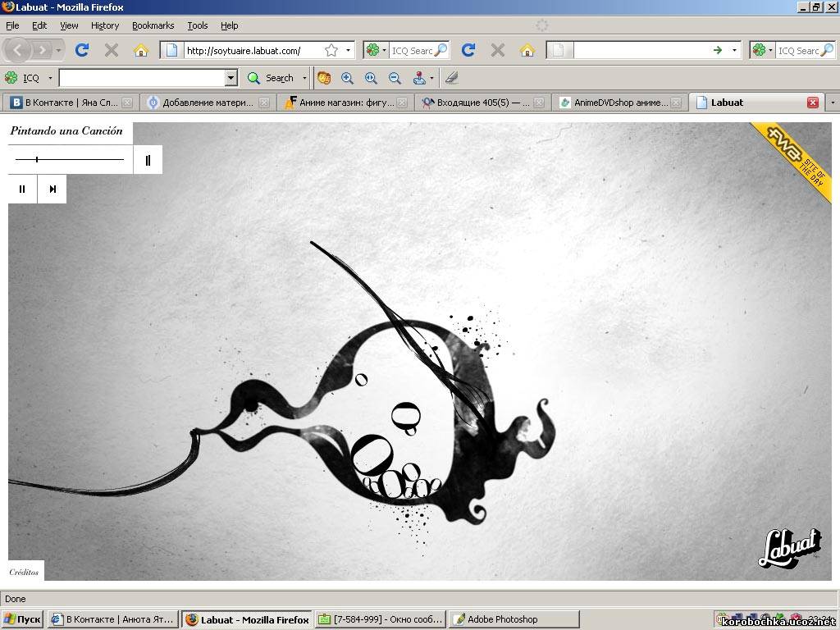Bookmark this page with the star icon
This screenshot has height=630, width=840.
331,50
